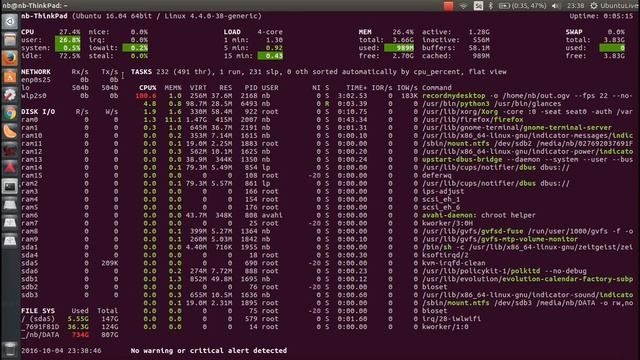Select the firefox process command

pos(473,120)
